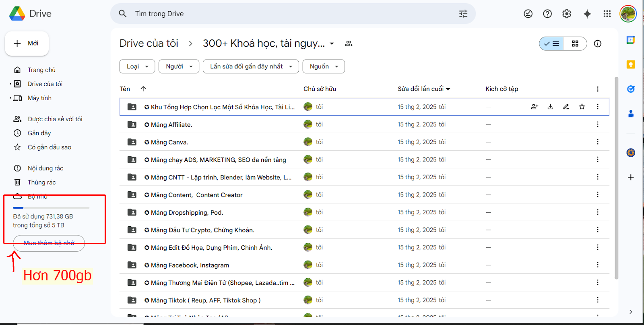Select Mảng Thương Mại Điện Tử folder
The width and height of the screenshot is (644, 325).
364,283
